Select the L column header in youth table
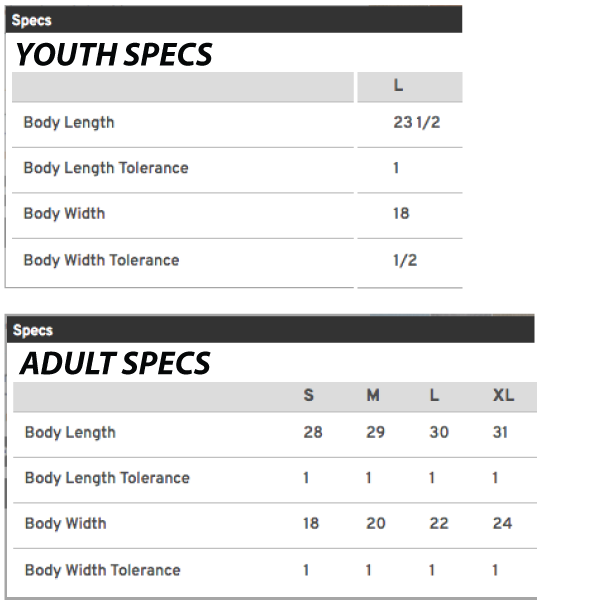Viewport: 600px width, 600px height. [x=398, y=86]
